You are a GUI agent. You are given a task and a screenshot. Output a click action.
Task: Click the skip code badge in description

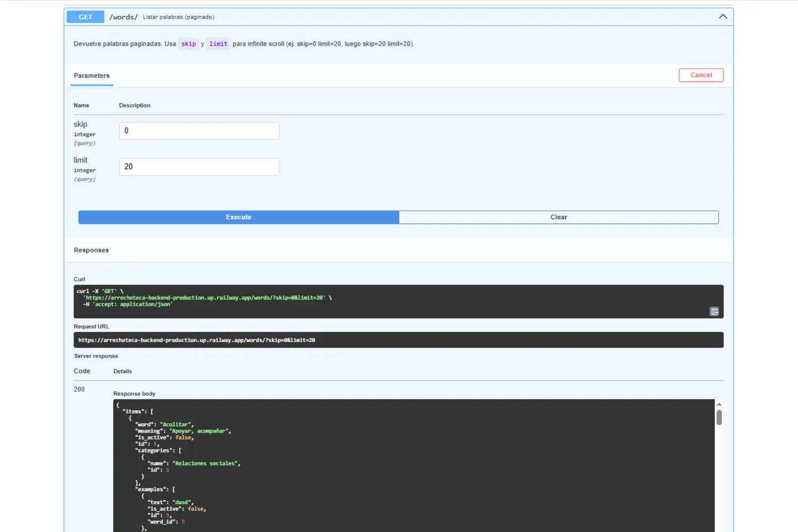(x=188, y=44)
